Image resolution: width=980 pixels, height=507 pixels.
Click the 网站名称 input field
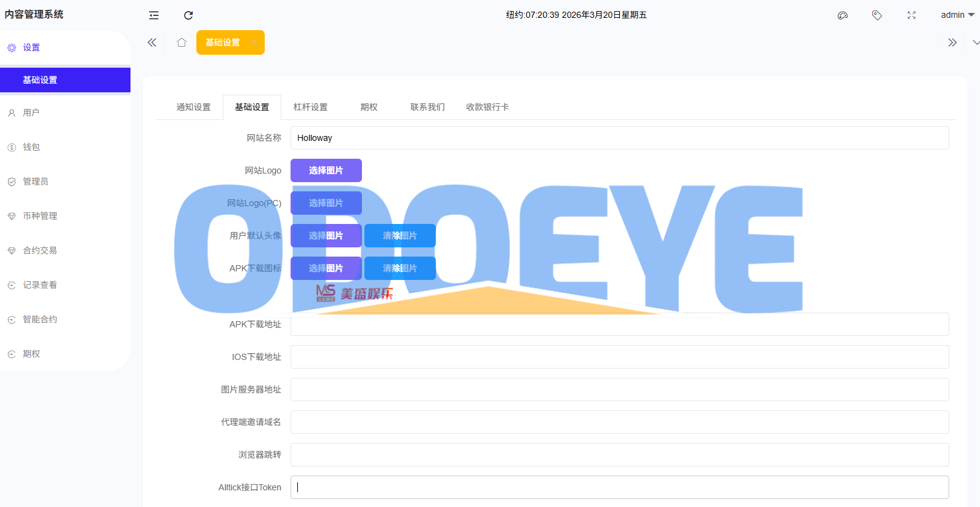click(x=619, y=138)
